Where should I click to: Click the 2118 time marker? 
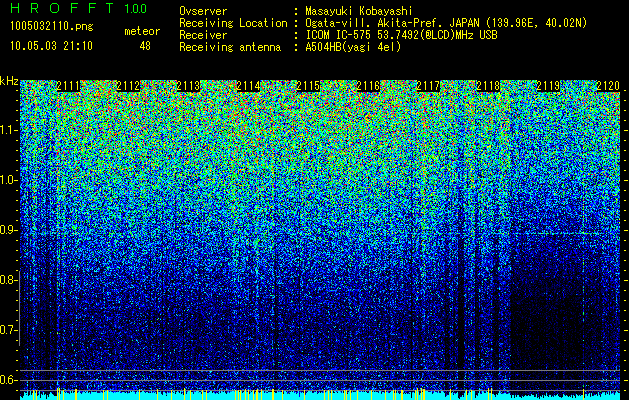click(x=488, y=85)
